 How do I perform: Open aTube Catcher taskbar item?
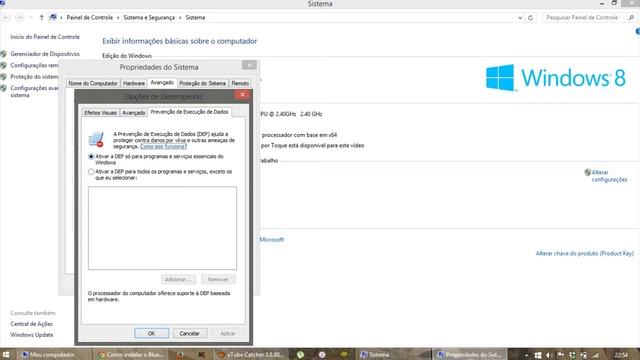click(250, 355)
